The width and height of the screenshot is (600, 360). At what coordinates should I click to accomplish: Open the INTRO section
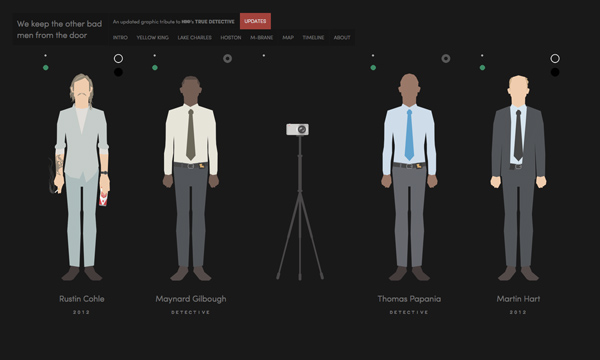[x=120, y=37]
